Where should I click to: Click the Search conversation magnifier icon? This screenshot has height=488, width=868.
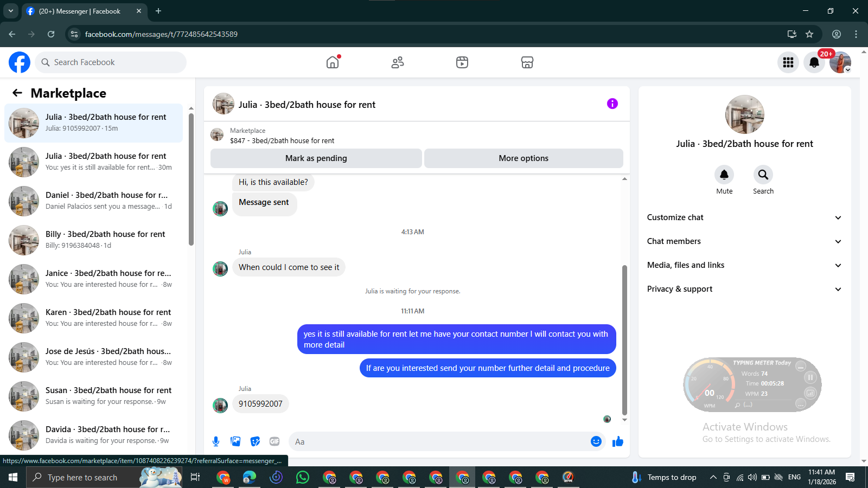[x=763, y=175]
